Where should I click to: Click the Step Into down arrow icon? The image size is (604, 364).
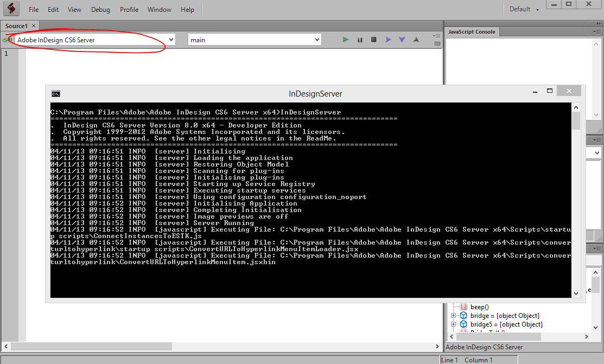402,40
